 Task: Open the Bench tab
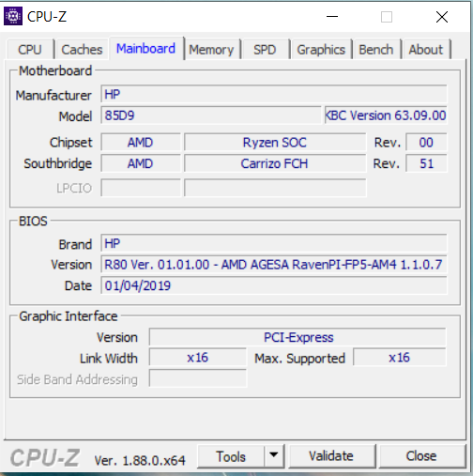pos(376,50)
